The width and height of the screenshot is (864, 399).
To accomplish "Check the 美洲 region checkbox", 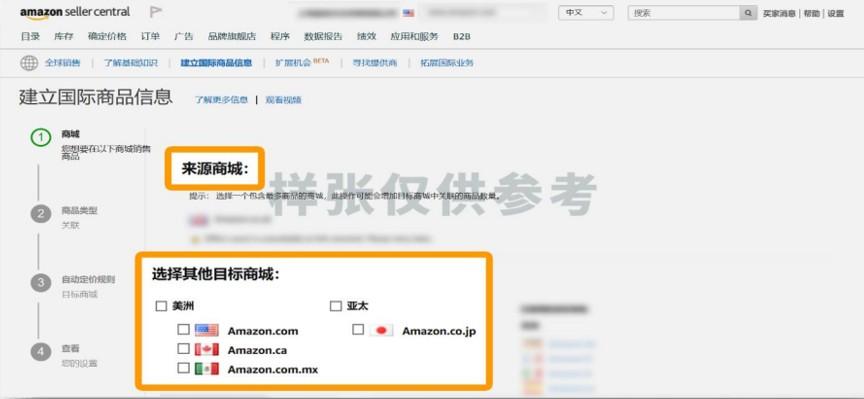I will point(161,306).
